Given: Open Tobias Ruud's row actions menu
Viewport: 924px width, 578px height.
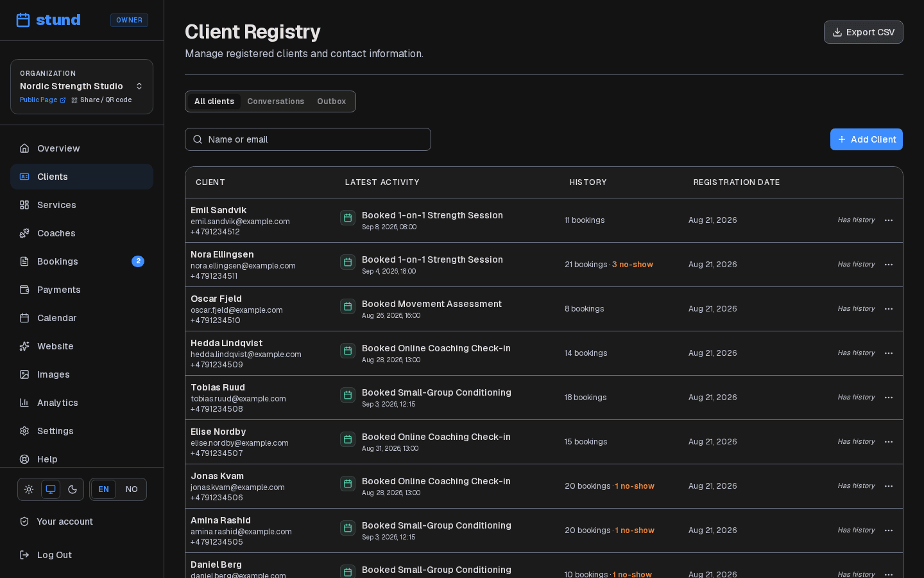Looking at the screenshot, I should [x=889, y=398].
